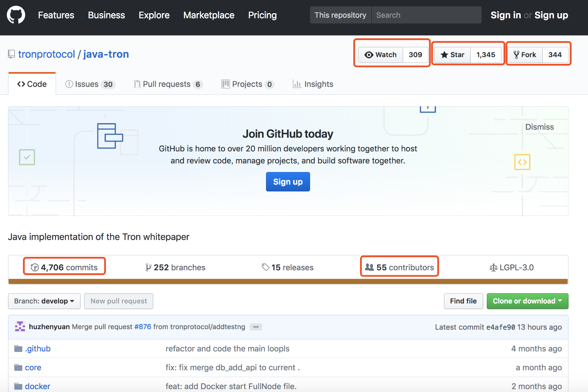
Task: Click the 'Merge pull request' commit message text
Action: [x=102, y=327]
